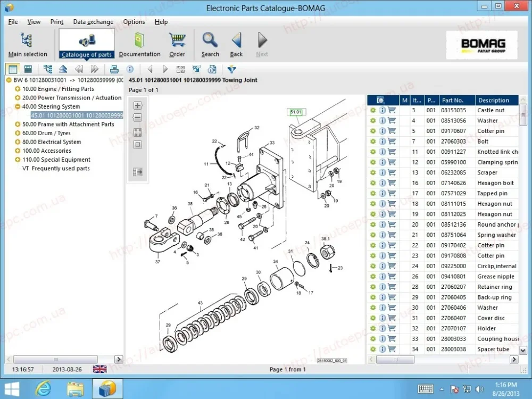The width and height of the screenshot is (532, 399).
Task: Open Internet Explorer from taskbar
Action: (x=43, y=388)
